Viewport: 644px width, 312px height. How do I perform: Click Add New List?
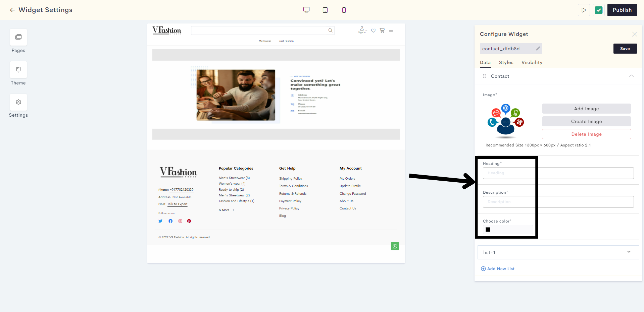(x=498, y=269)
